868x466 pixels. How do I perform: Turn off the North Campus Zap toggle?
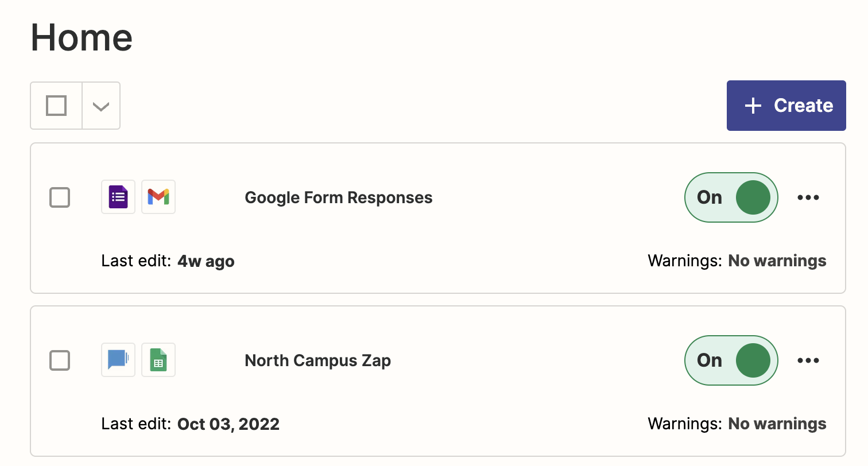point(731,360)
